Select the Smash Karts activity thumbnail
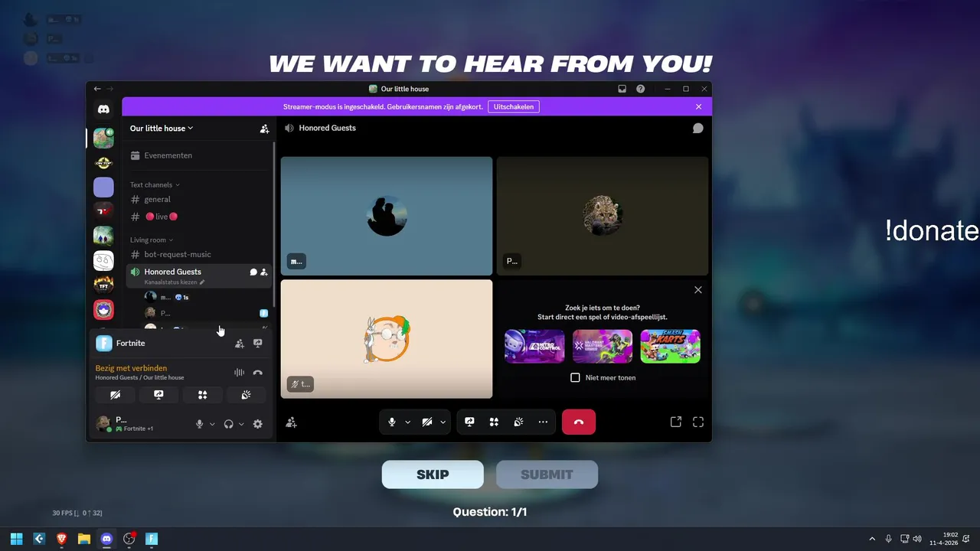980x551 pixels. 670,346
